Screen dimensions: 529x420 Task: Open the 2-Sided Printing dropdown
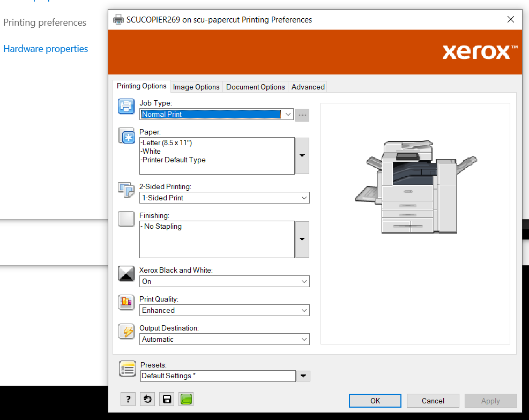tap(304, 198)
